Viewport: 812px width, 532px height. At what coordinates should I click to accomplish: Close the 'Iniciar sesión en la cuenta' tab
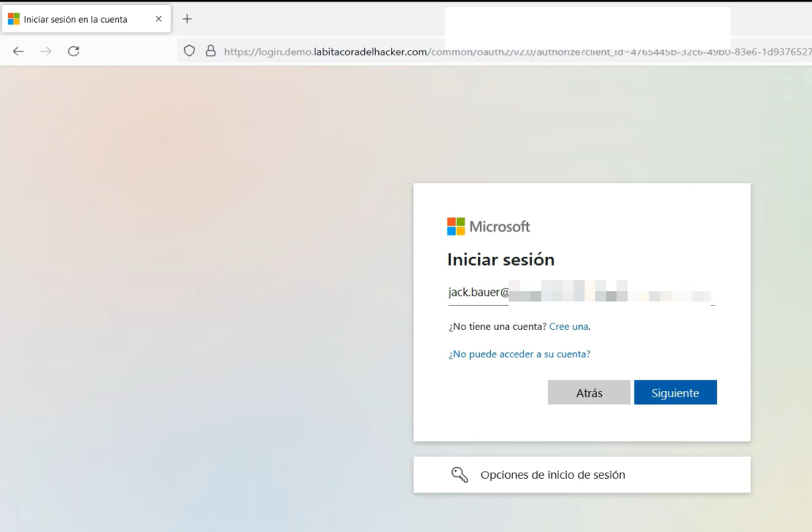(159, 19)
